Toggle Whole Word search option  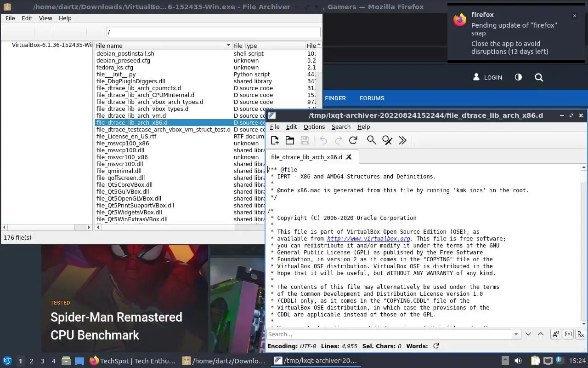point(568,334)
